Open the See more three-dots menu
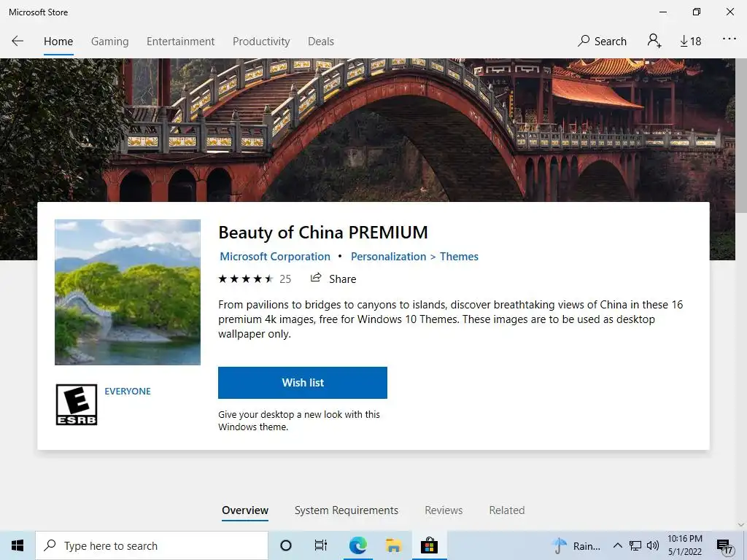Screen dimensions: 747x560 click(729, 39)
